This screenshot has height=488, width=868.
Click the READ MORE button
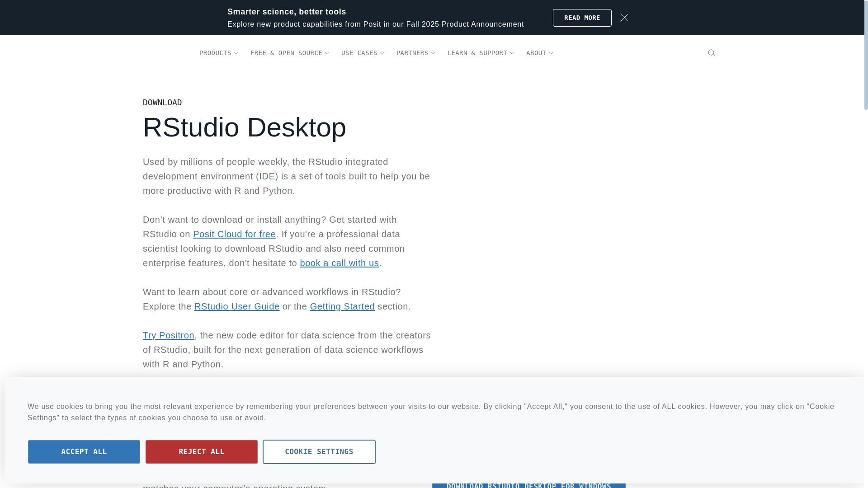pyautogui.click(x=582, y=18)
